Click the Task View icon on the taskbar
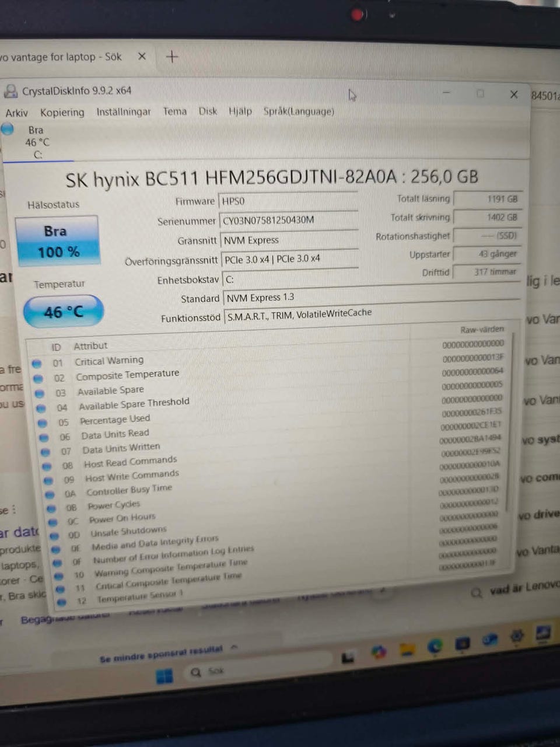This screenshot has width=560, height=747. pos(348,658)
